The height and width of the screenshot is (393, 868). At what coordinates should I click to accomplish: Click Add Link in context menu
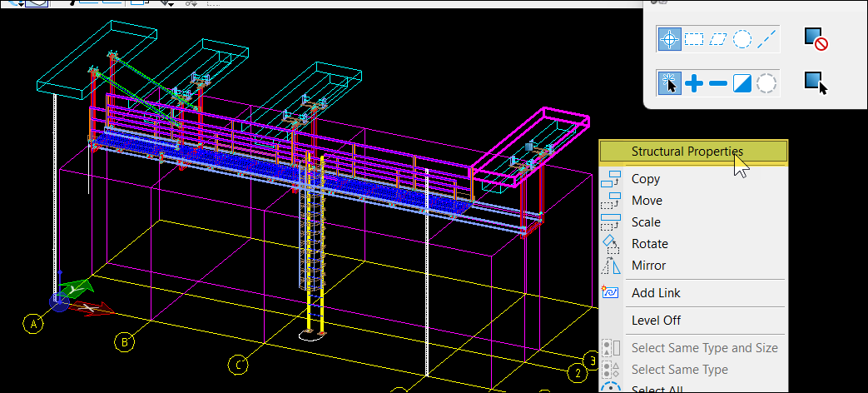(656, 293)
